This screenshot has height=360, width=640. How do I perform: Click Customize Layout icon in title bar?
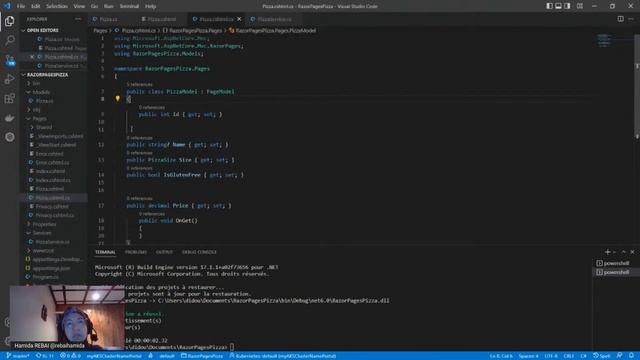(x=580, y=6)
